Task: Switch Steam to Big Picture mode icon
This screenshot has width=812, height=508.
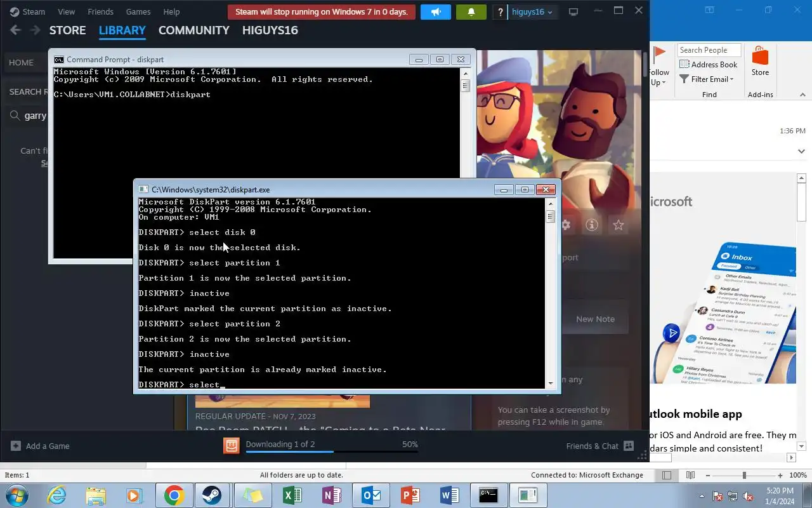Action: (573, 11)
